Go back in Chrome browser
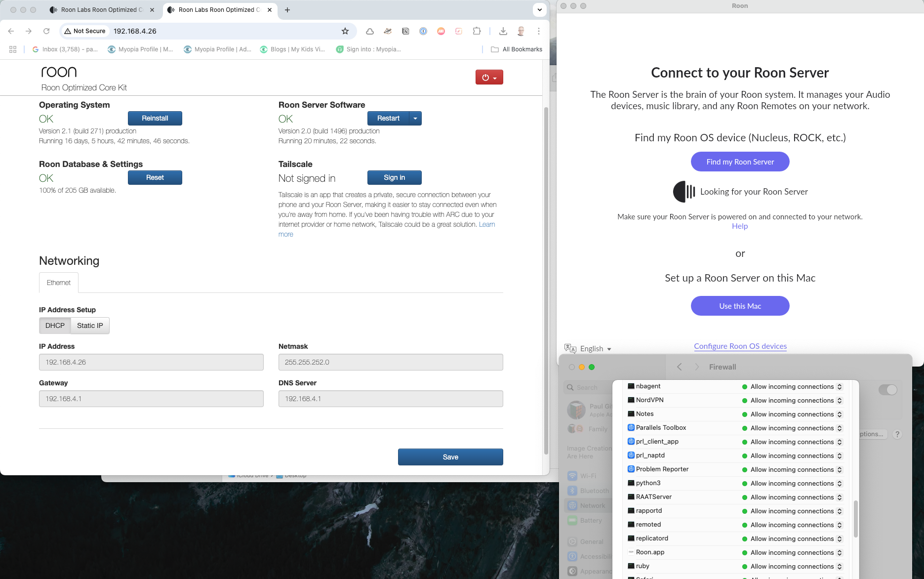The width and height of the screenshot is (924, 579). 11,31
